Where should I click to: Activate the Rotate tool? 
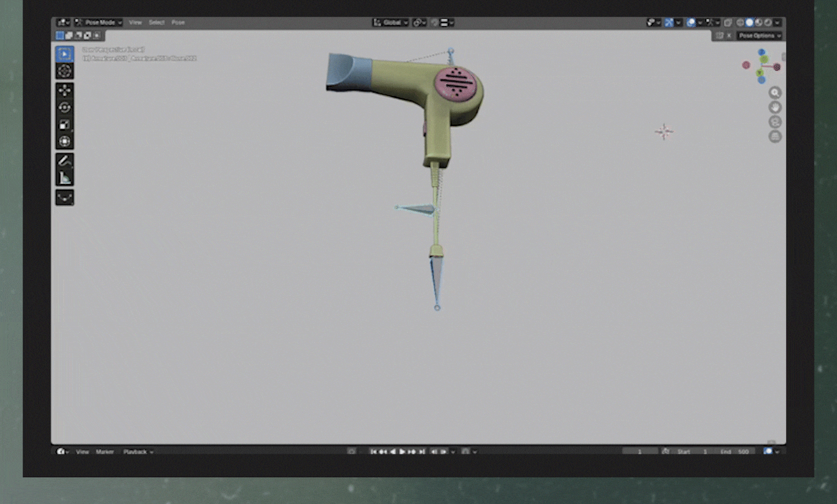pyautogui.click(x=64, y=108)
